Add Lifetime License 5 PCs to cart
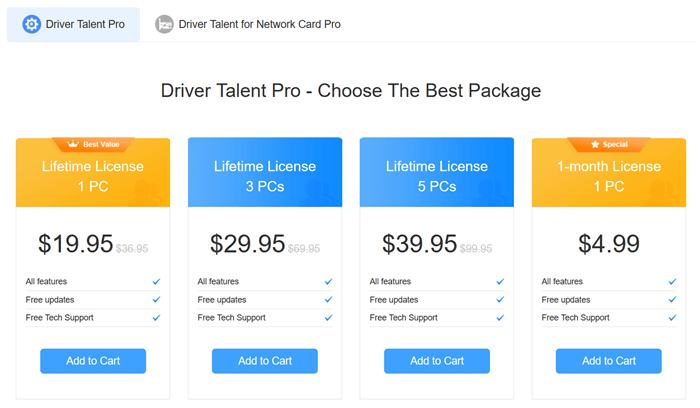This screenshot has width=700, height=408. coord(437,361)
